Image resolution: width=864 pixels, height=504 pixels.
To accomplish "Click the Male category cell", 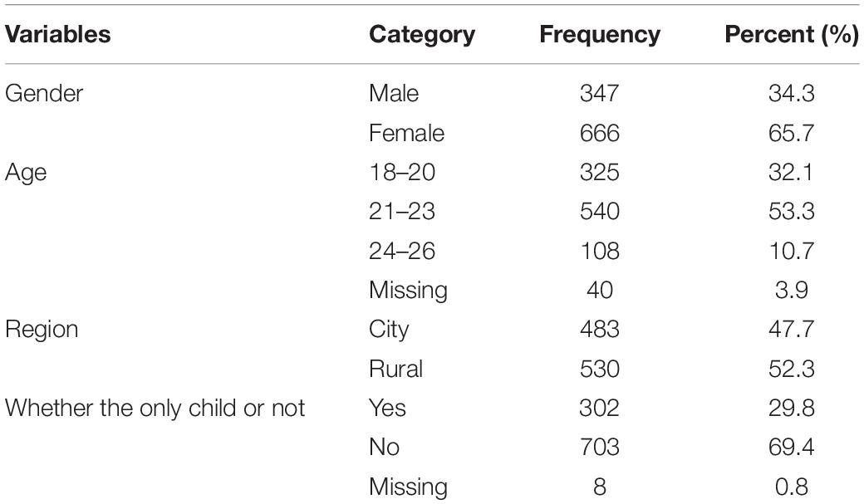I will (x=394, y=93).
